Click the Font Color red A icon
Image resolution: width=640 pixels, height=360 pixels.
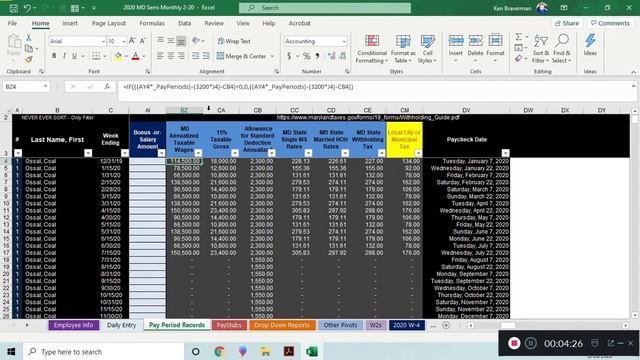[136, 56]
